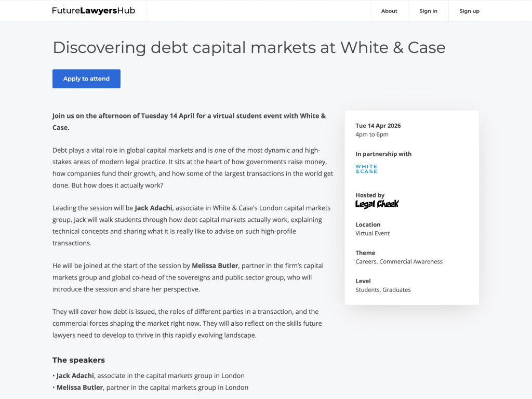Click the Virtual Event location text
This screenshot has height=399, width=532.
[x=373, y=233]
